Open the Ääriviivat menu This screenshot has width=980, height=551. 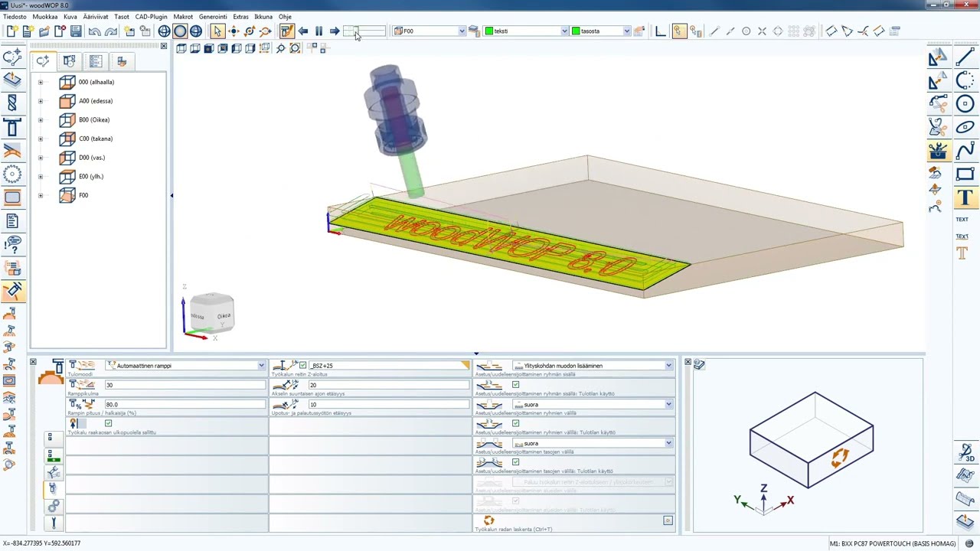click(96, 16)
